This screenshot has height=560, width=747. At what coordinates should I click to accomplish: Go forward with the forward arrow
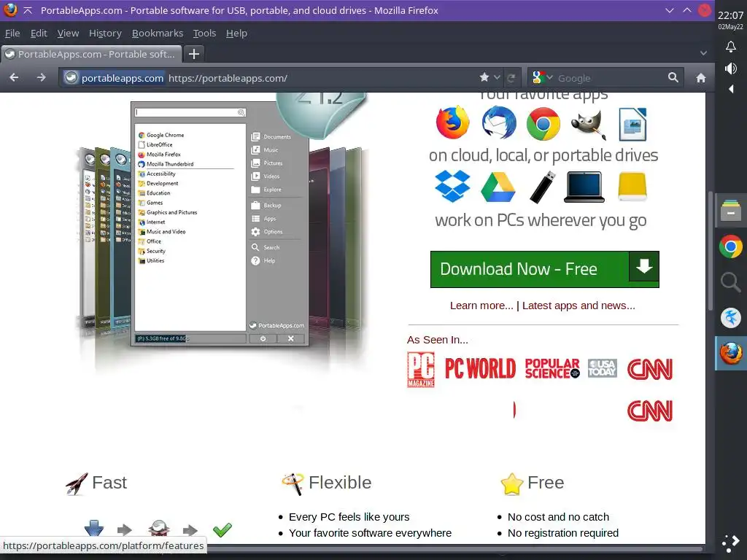pos(42,77)
